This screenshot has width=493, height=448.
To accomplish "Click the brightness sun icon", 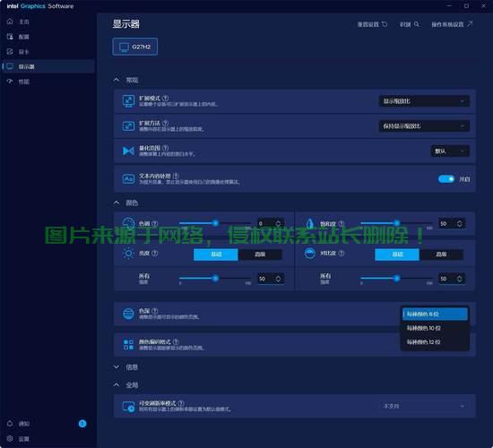I will click(128, 254).
